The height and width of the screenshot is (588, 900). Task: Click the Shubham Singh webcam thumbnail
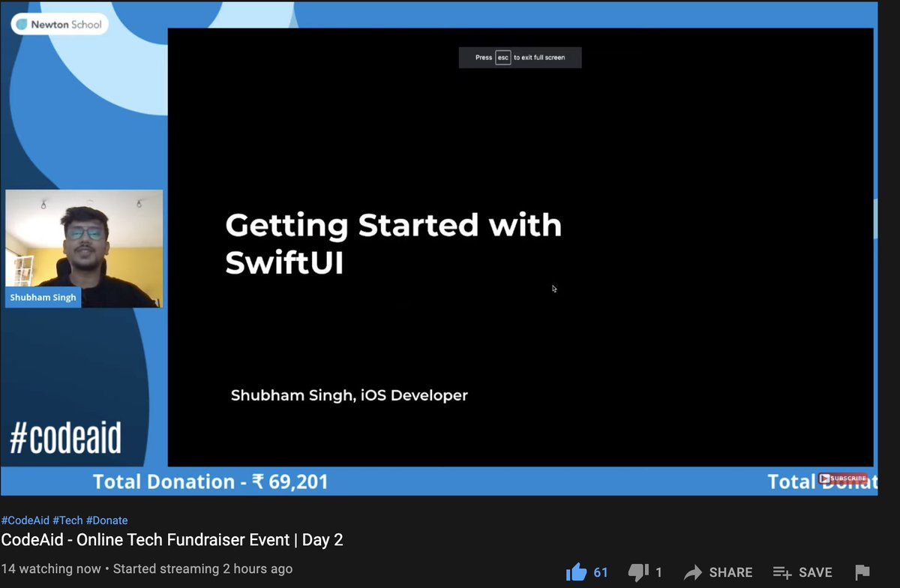click(84, 248)
